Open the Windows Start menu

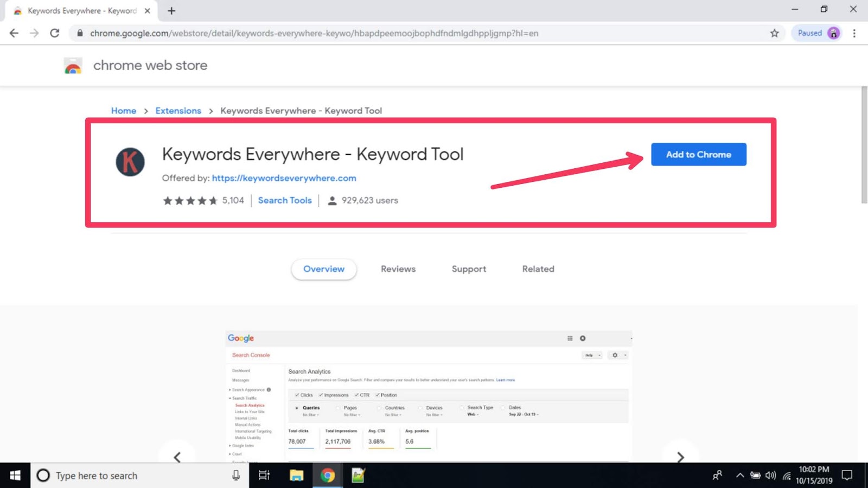coord(15,476)
